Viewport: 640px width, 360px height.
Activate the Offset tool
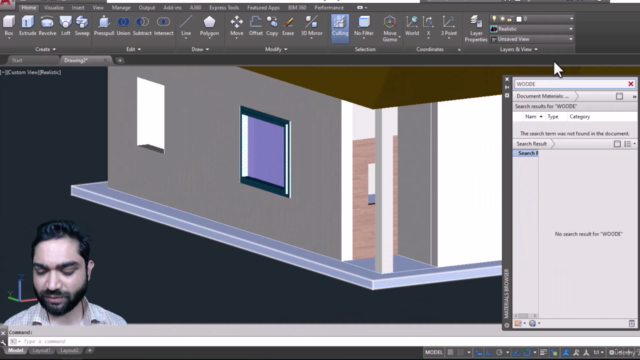(x=256, y=25)
